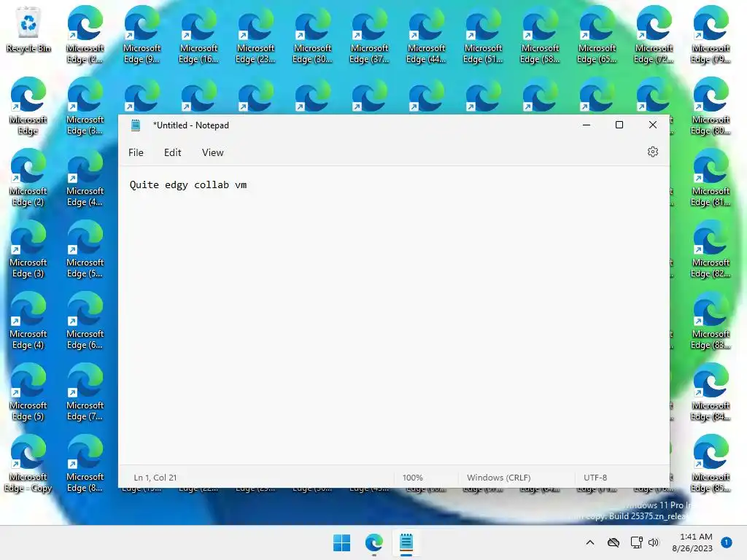
Task: Click the text 'Quite edgy collab vm'
Action: coord(188,184)
